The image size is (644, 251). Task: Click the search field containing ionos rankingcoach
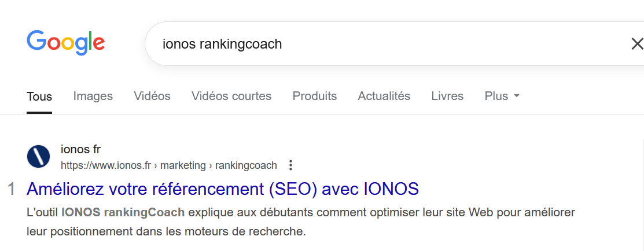tap(376, 44)
